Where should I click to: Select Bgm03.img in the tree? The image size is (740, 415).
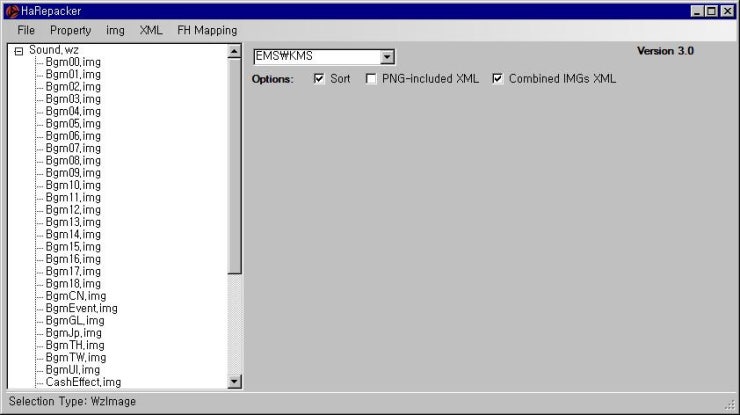(73, 99)
